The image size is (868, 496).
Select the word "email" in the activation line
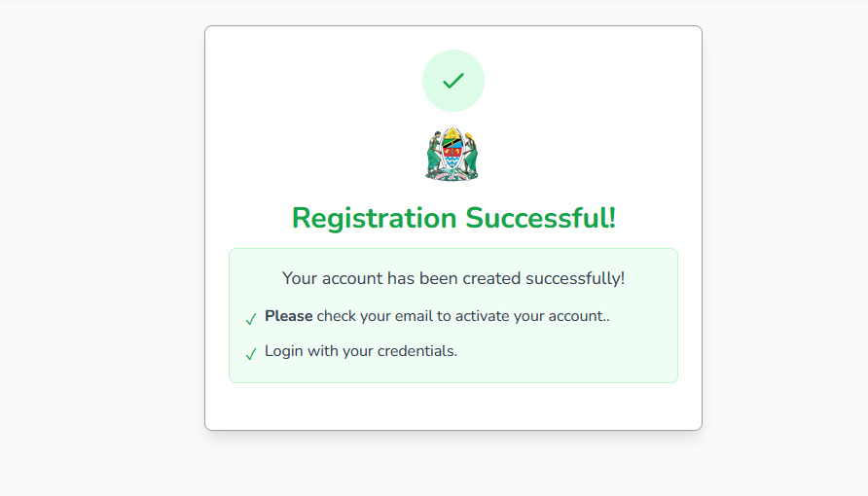[x=408, y=316]
